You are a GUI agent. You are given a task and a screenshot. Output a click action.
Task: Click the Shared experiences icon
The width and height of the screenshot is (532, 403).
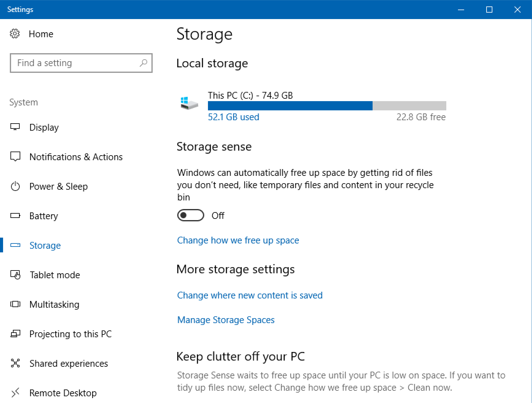[x=15, y=363]
